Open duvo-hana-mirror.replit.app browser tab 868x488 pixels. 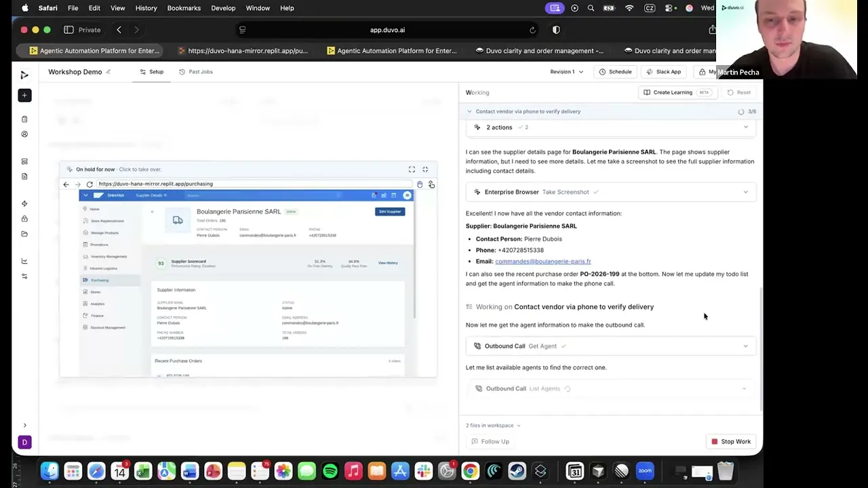coord(241,51)
